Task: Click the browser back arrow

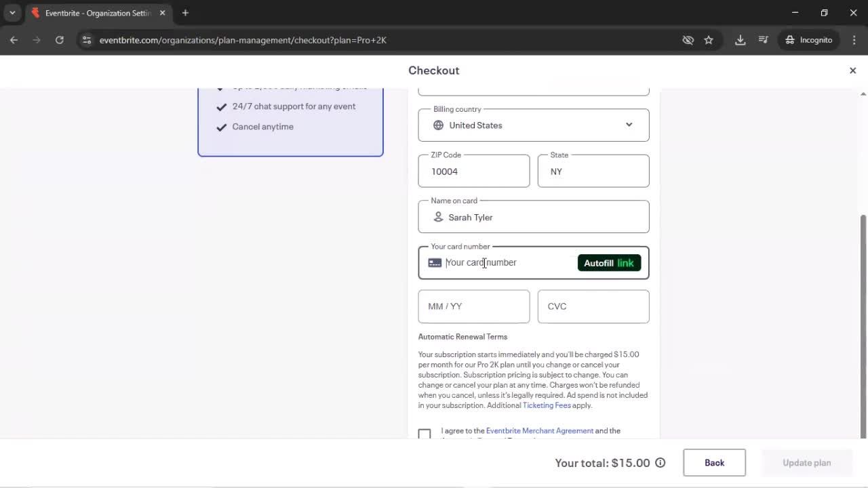Action: [x=14, y=40]
